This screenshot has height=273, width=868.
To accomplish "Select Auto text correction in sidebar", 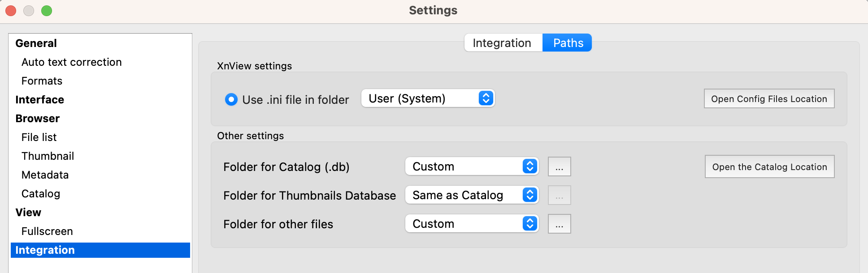I will (72, 62).
